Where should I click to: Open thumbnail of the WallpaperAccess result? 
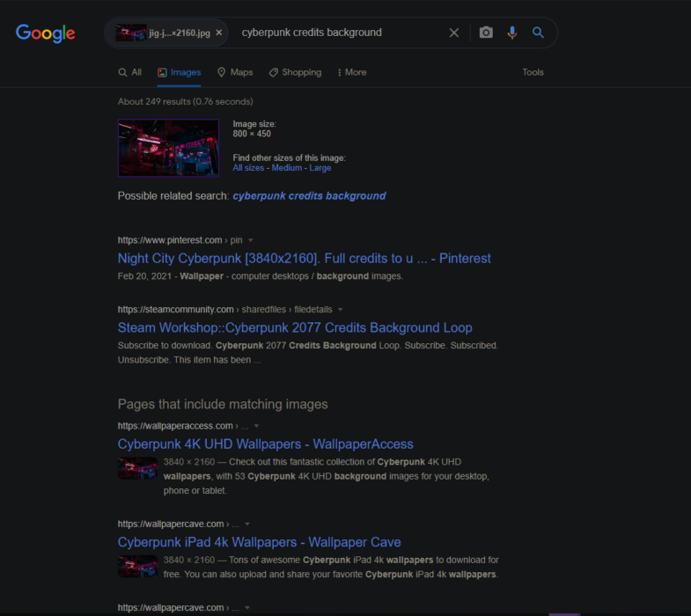point(137,468)
